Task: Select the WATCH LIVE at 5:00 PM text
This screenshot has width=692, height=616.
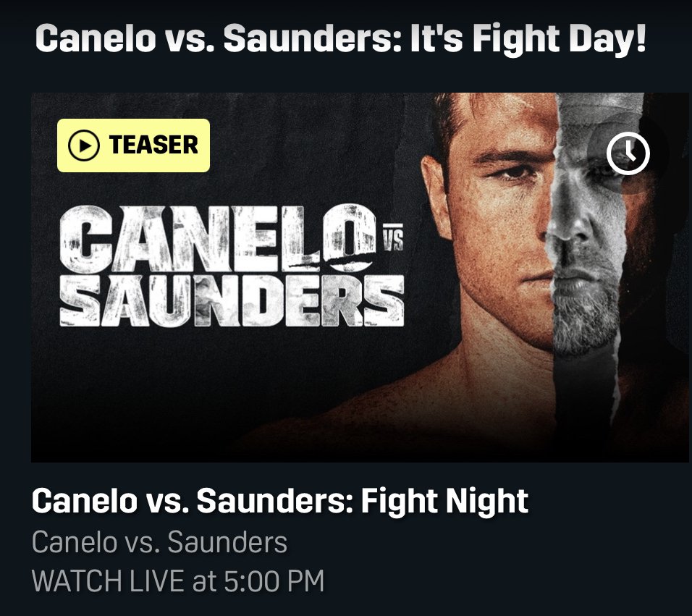Action: pos(178,581)
